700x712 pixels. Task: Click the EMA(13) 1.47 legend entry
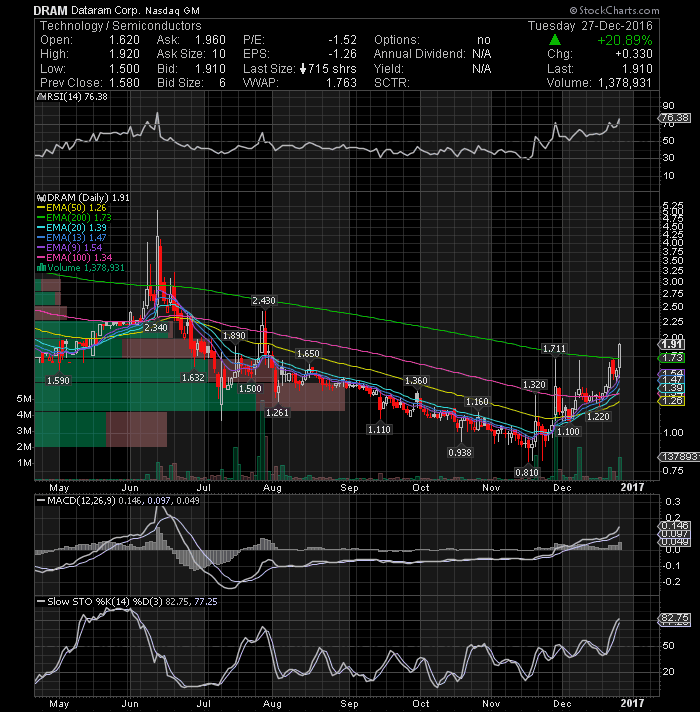pos(72,238)
